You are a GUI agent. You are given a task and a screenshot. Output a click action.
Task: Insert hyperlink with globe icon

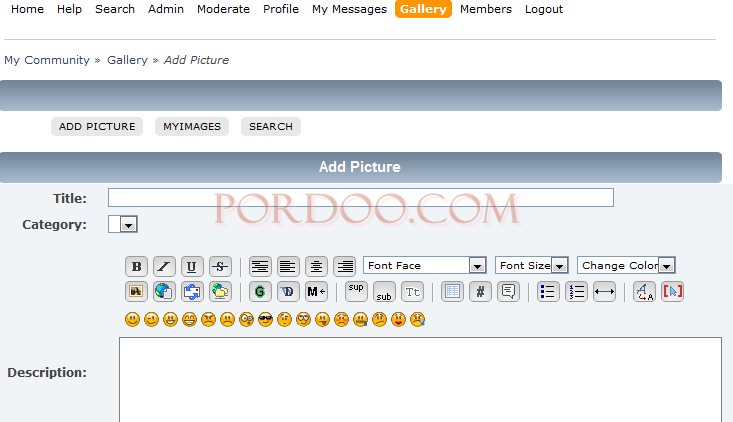pyautogui.click(x=164, y=292)
